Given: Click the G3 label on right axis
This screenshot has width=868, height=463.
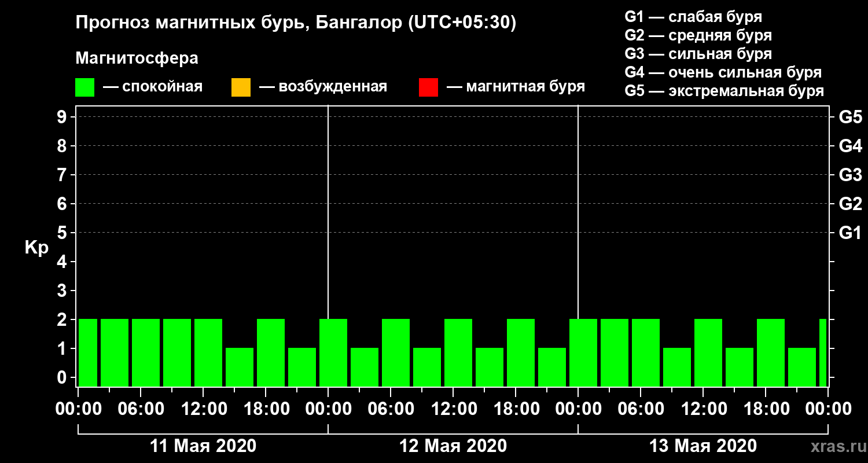Looking at the screenshot, I should pyautogui.click(x=850, y=175).
